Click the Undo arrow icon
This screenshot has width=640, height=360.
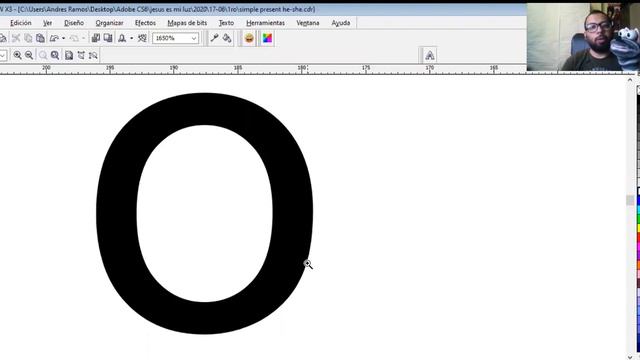(x=54, y=38)
